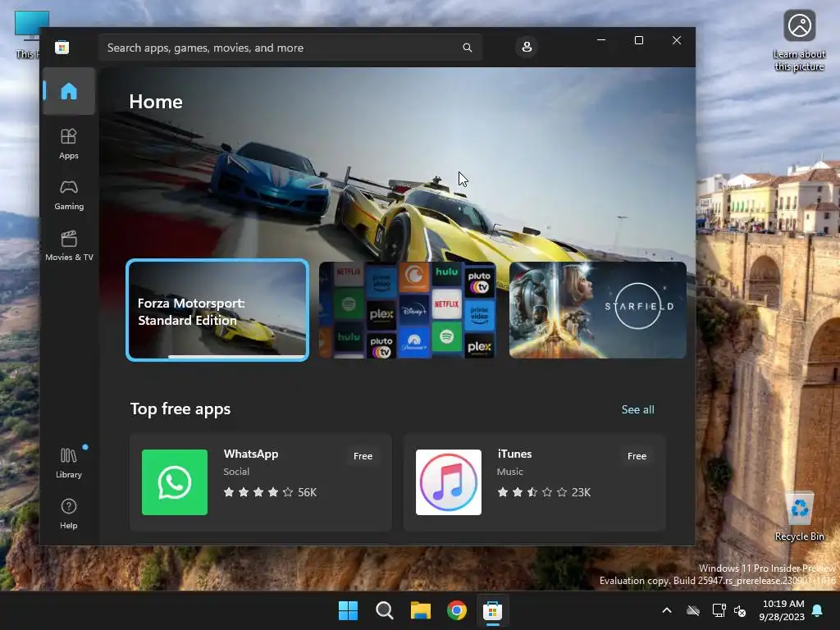Click the Top free apps heading
This screenshot has width=840, height=630.
pos(180,409)
